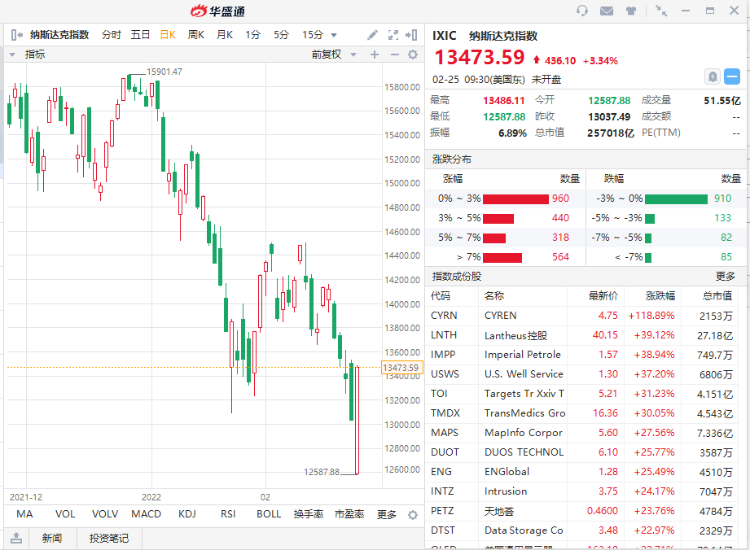Click the share export icon at bottom left
Screen dimensions: 750x550
click(16, 538)
